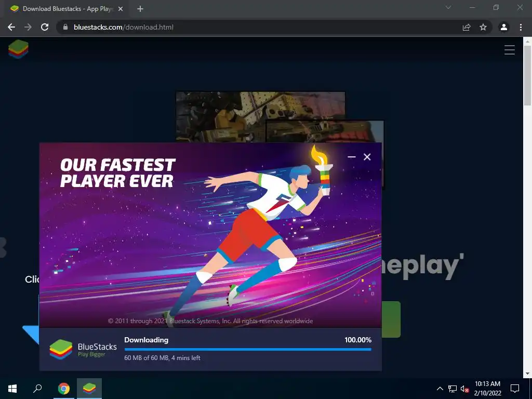
Task: Open Chrome's three-dot menu
Action: (x=521, y=27)
